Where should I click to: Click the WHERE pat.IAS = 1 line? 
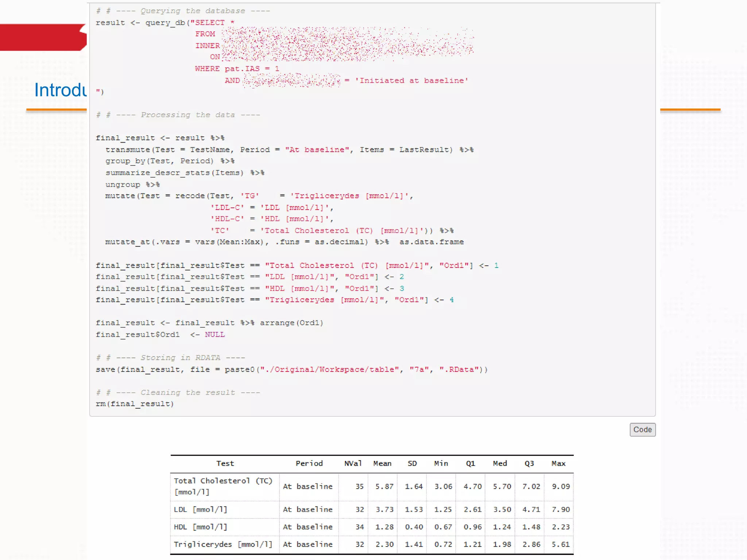point(237,69)
